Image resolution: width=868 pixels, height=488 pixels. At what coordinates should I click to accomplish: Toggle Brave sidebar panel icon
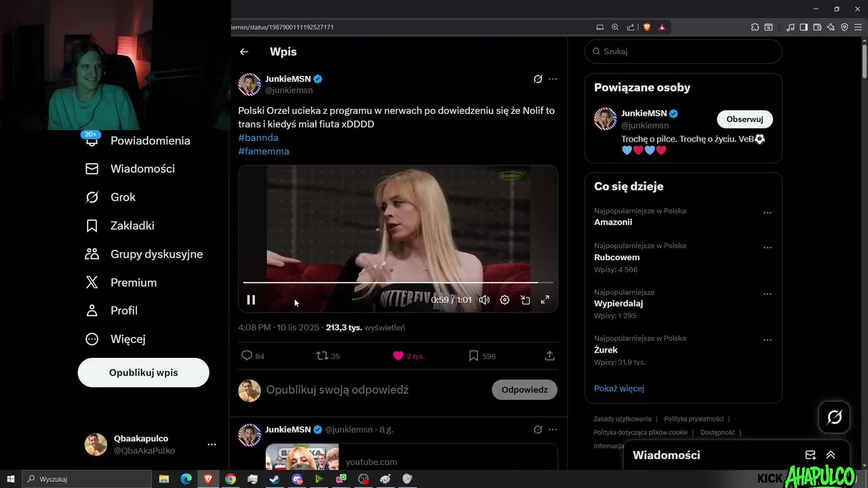pyautogui.click(x=804, y=27)
